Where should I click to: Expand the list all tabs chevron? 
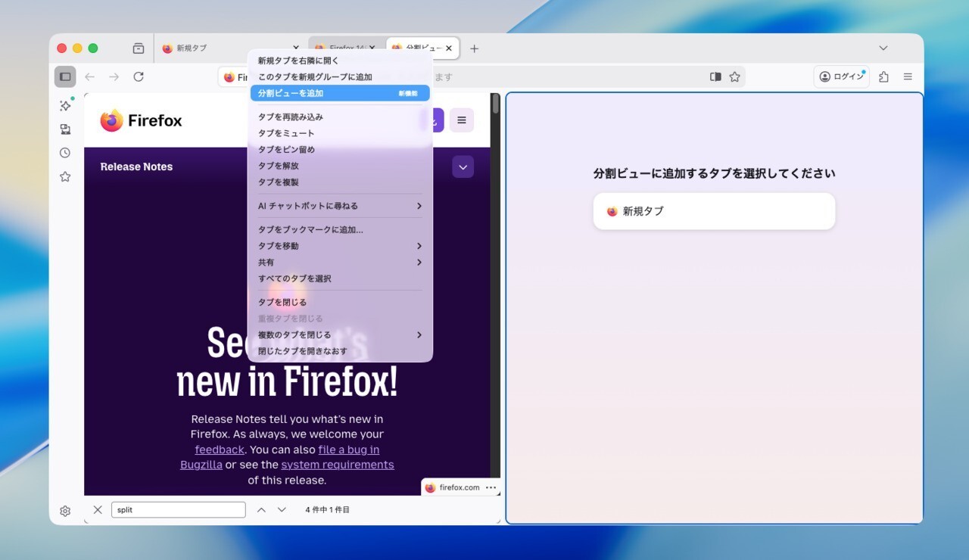click(883, 48)
